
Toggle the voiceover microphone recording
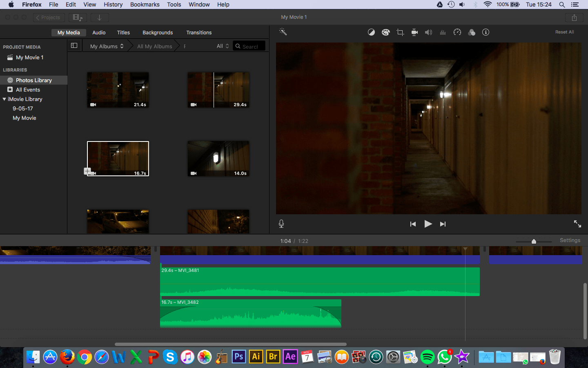(x=281, y=224)
